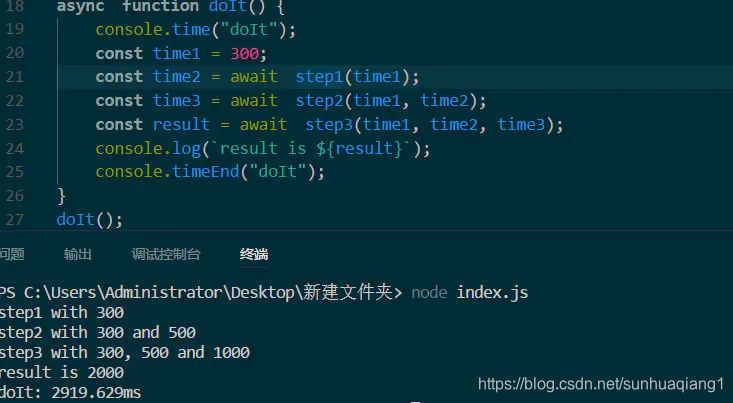733x403 pixels.
Task: Click line number 27 in the gutter
Action: pos(14,219)
